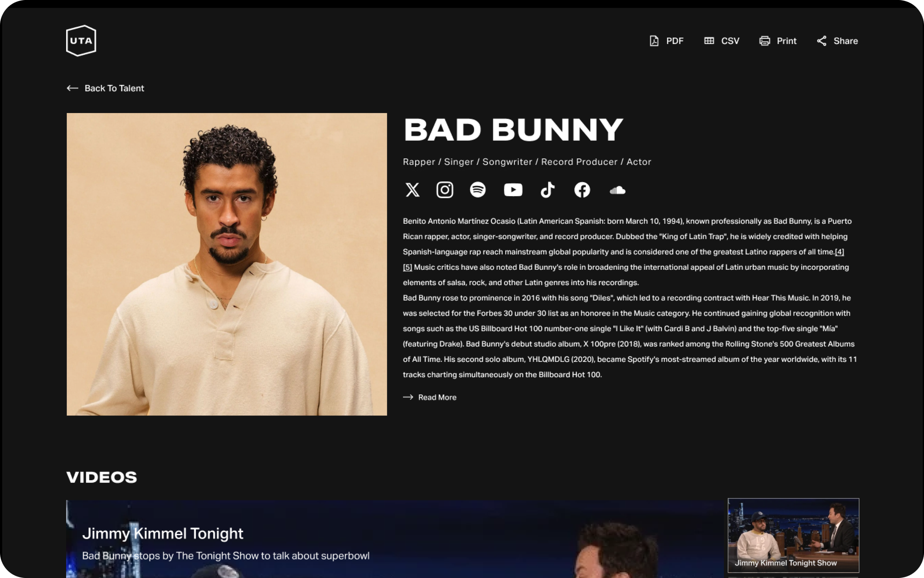Click Bad Bunny's portrait photo
Viewport: 924px width, 578px height.
227,264
